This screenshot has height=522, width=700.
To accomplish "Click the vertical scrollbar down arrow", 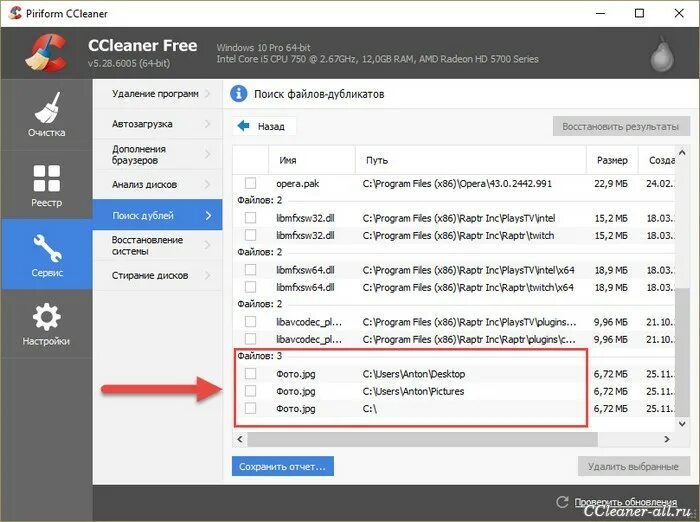I will coord(682,424).
